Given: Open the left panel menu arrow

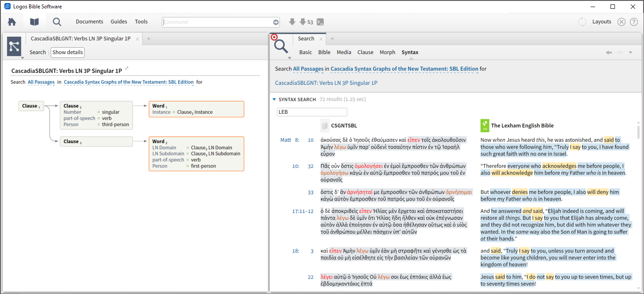Looking at the screenshot, I should (x=22, y=57).
